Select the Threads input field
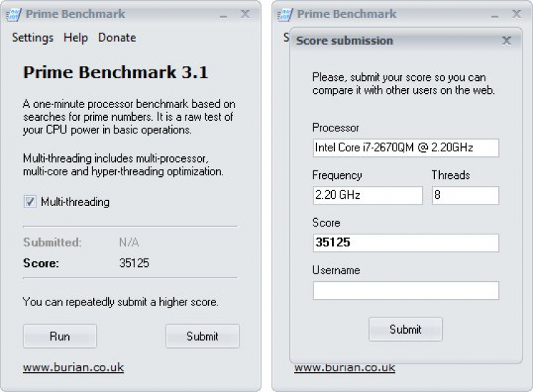Viewport: 533px width, 392px height. pyautogui.click(x=465, y=195)
